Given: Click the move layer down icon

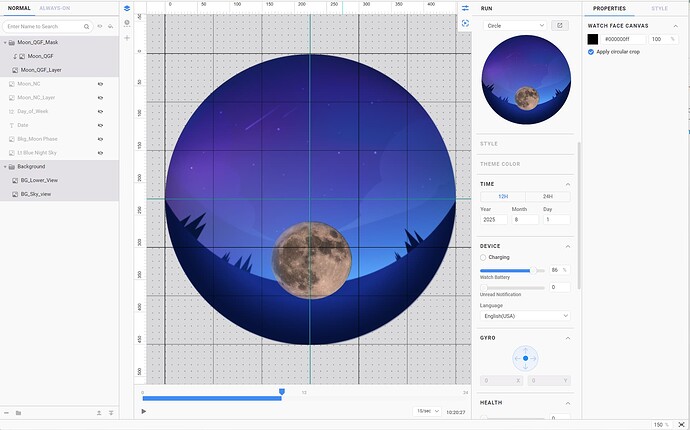Looking at the screenshot, I should pyautogui.click(x=111, y=413).
